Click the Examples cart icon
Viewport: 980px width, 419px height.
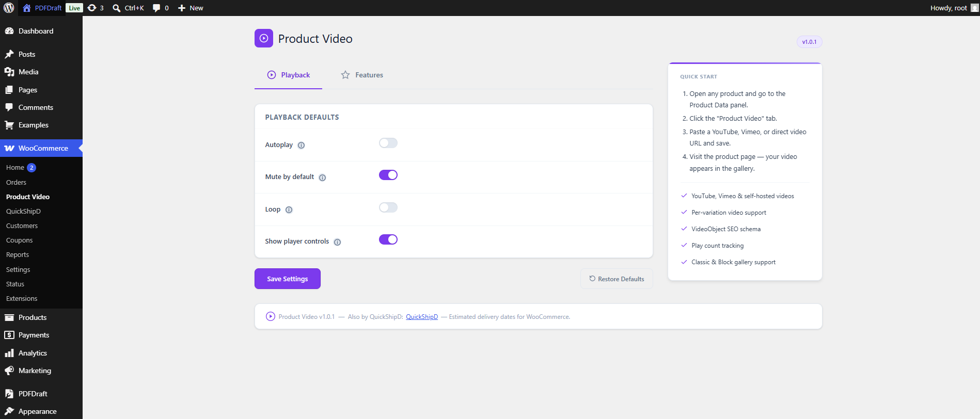coord(9,125)
